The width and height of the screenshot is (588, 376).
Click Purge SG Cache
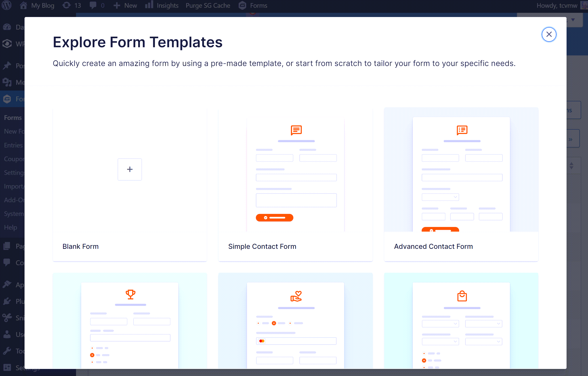(x=208, y=5)
